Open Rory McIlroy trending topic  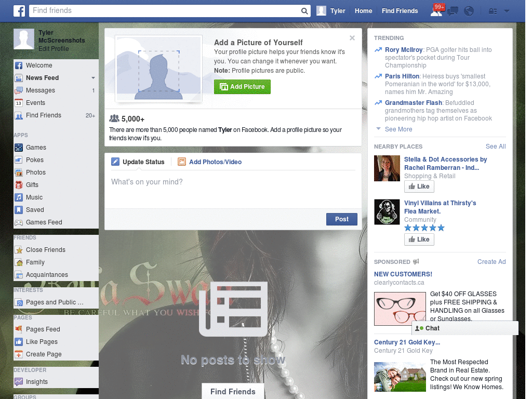403,50
